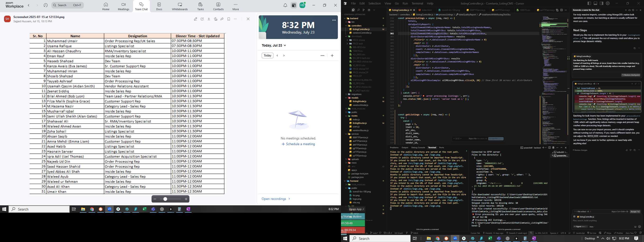Image resolution: width=644 pixels, height=242 pixels.
Task: Open the Terminal menu in Cursor
Action: tap(417, 4)
